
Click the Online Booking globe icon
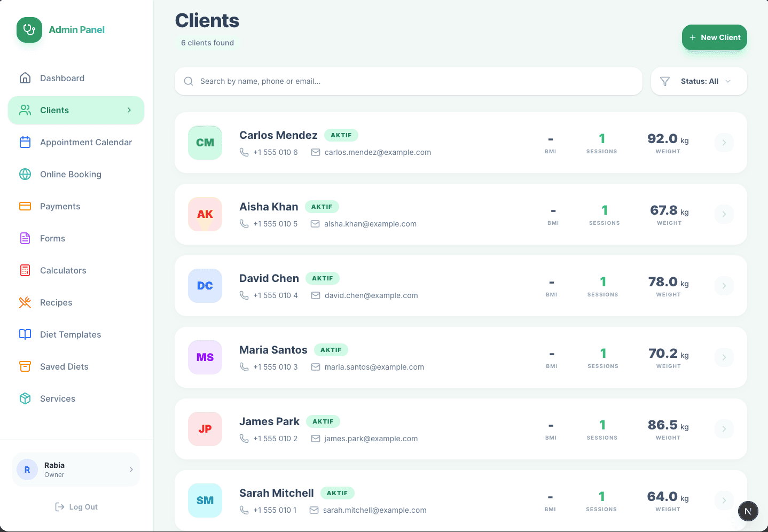coord(25,174)
